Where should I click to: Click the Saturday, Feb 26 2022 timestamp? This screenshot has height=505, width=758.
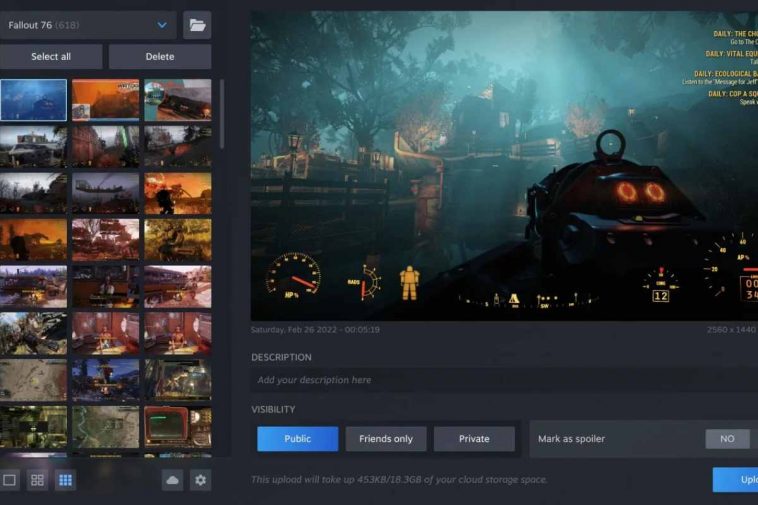[x=315, y=330]
